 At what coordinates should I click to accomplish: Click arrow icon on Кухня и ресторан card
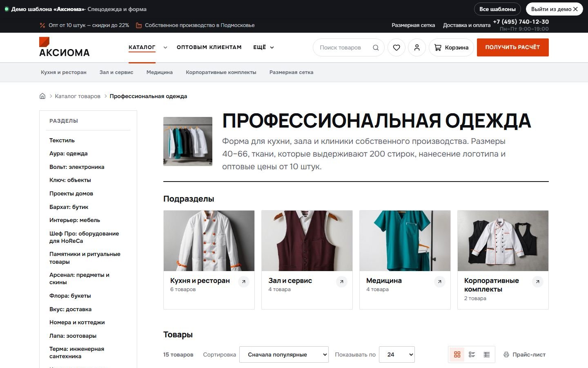click(244, 282)
